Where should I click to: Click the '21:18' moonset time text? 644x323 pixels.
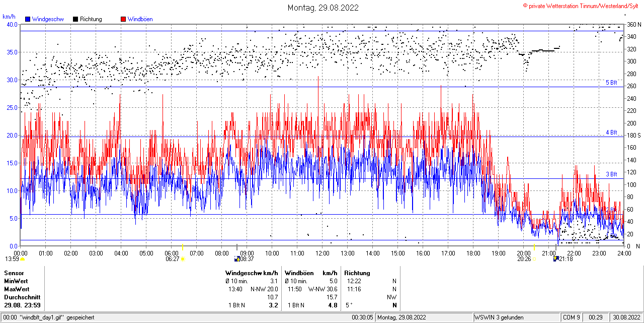click(566, 259)
